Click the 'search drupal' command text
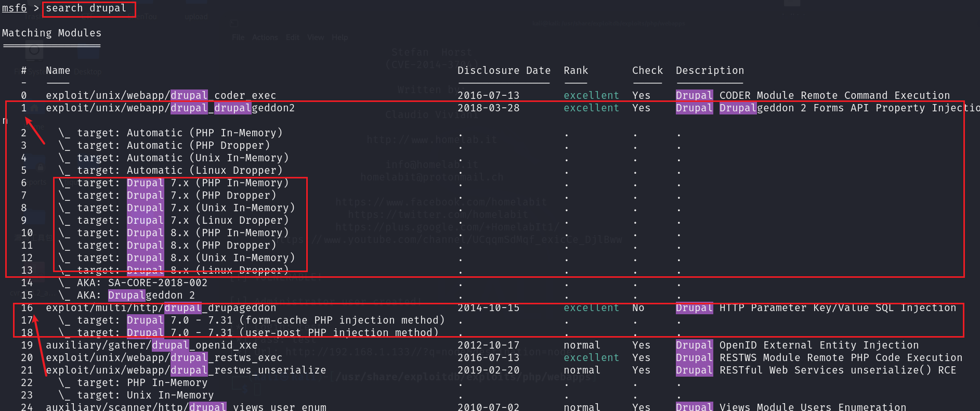This screenshot has width=980, height=411. tap(86, 8)
